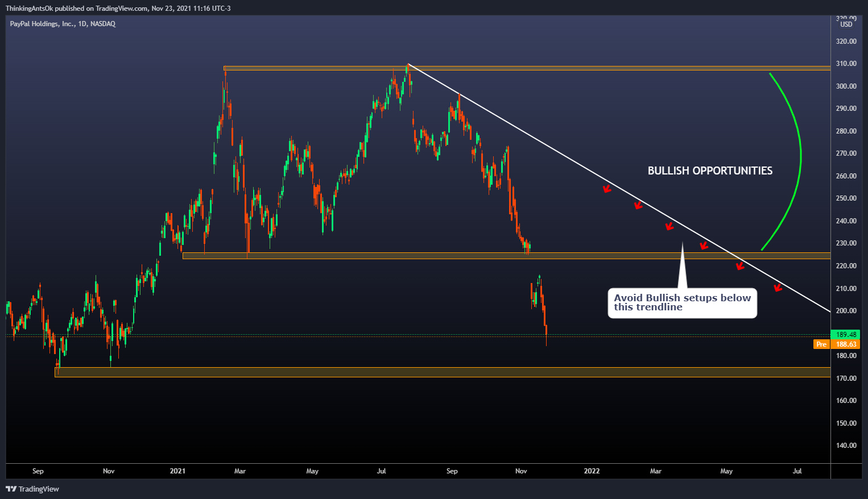Click the 160.00 price axis label
Image resolution: width=868 pixels, height=499 pixels.
846,401
